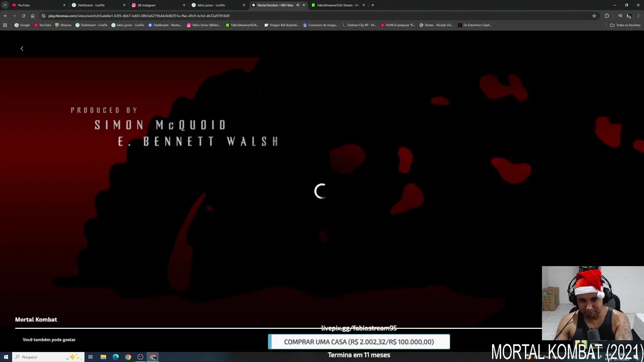Open File Explorer from the taskbar
The image size is (644, 362).
[x=103, y=357]
